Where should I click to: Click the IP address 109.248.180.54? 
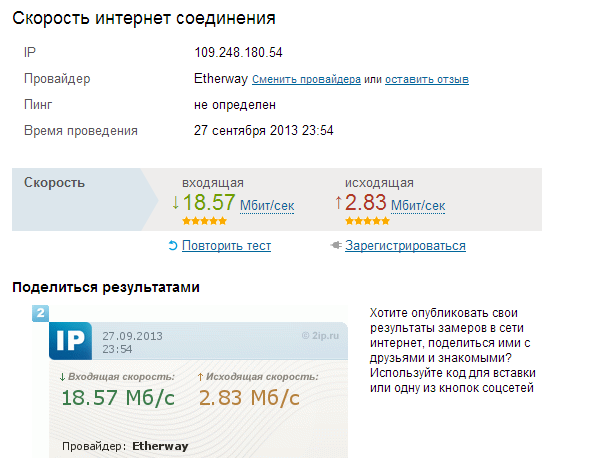click(238, 52)
